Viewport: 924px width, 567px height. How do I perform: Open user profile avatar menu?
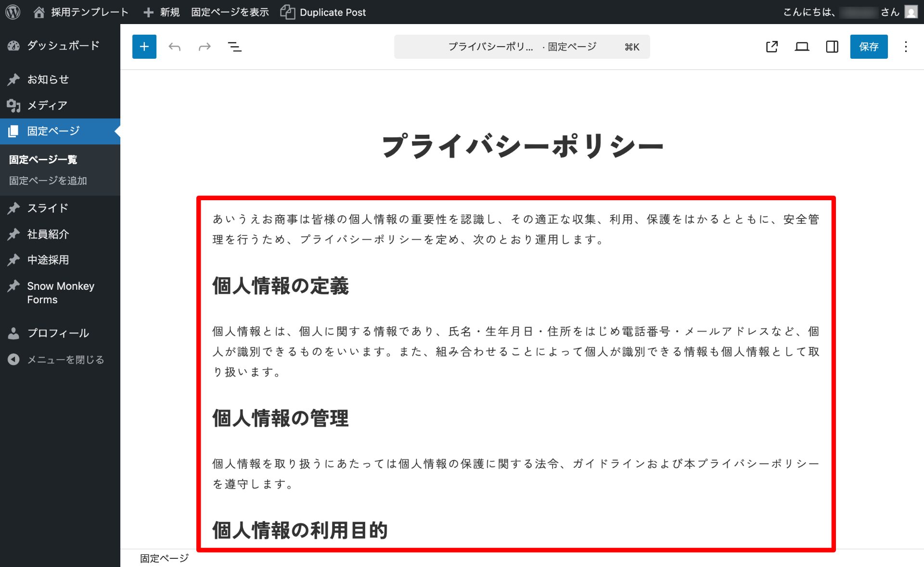pyautogui.click(x=911, y=12)
